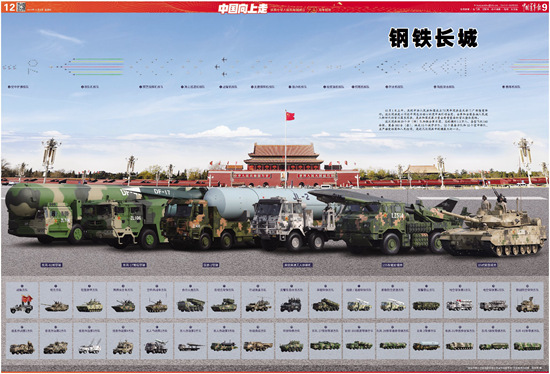Click the 70-shaped helicopter formation
This screenshot has height=374, width=550.
coord(33,66)
